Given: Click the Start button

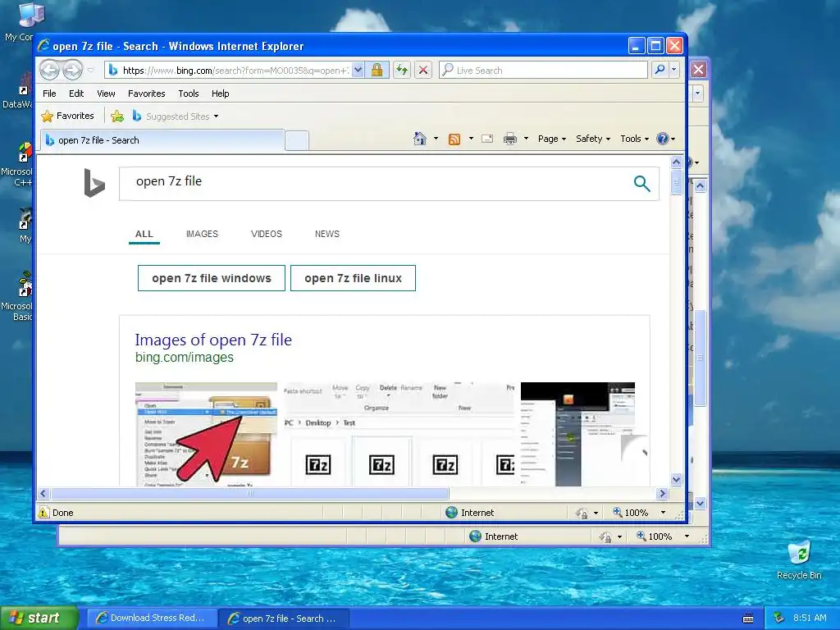Looking at the screenshot, I should tap(39, 619).
